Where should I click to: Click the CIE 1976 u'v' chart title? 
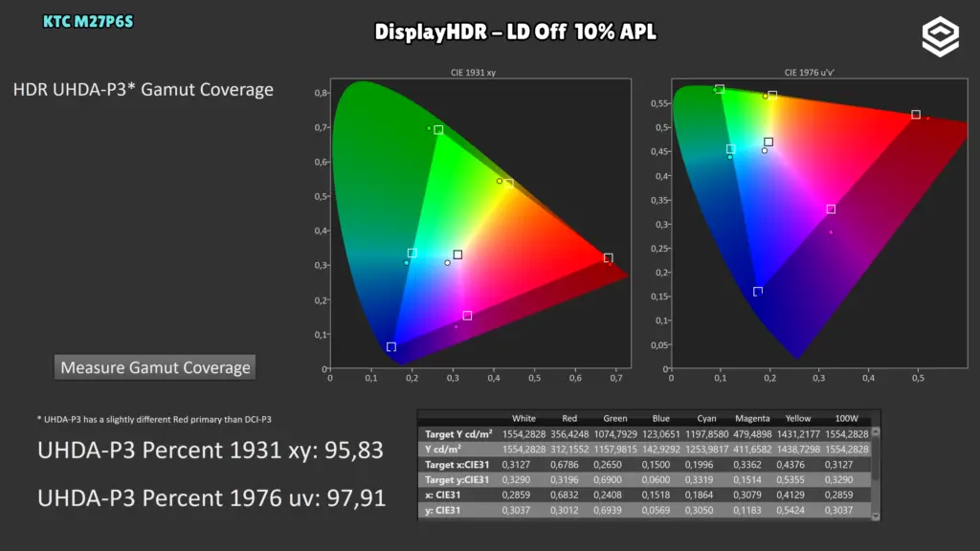tap(809, 73)
